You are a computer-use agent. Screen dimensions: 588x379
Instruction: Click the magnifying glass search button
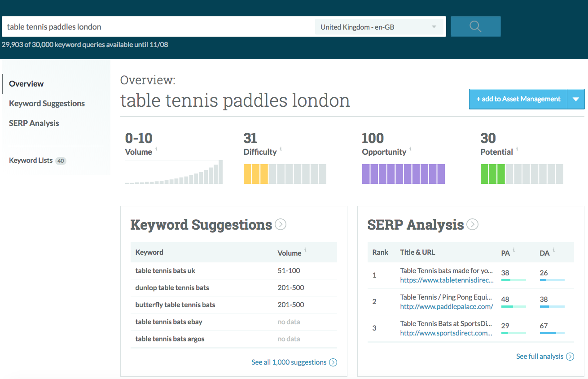coord(475,26)
